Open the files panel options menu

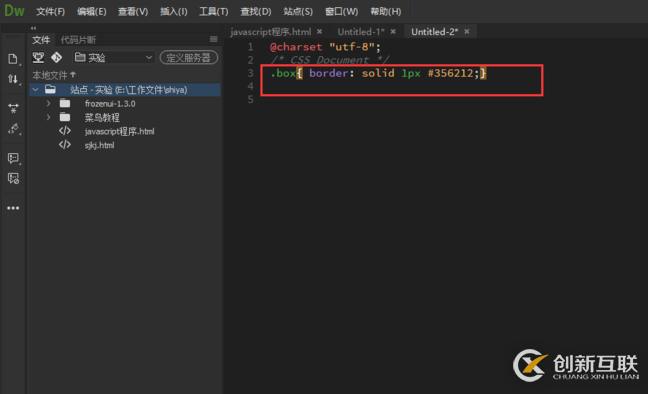click(214, 39)
